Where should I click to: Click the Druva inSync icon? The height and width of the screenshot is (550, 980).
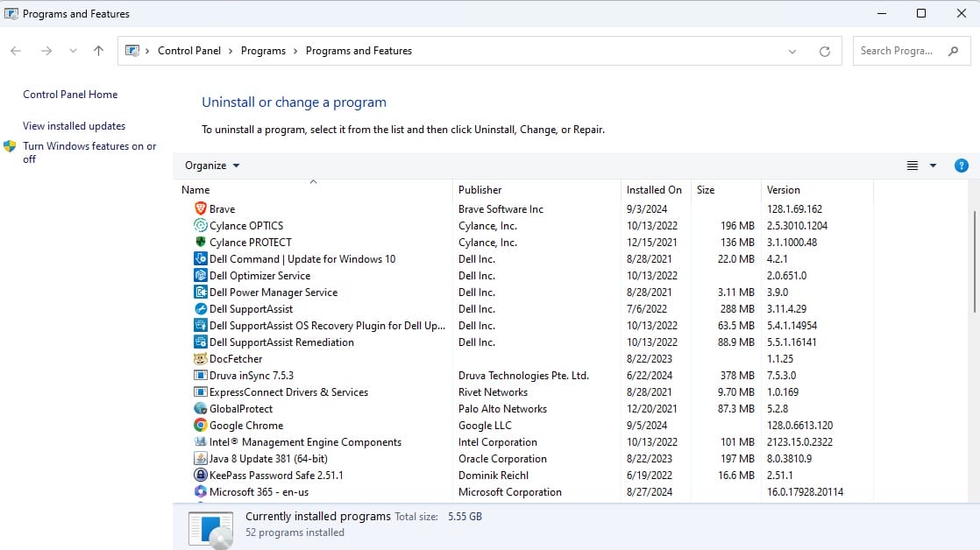(x=202, y=375)
